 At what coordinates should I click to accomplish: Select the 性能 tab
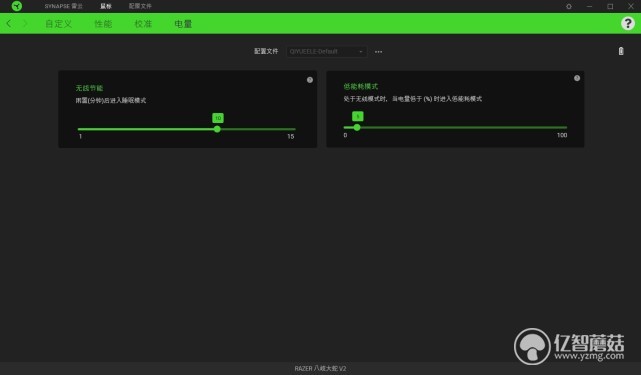tap(103, 24)
